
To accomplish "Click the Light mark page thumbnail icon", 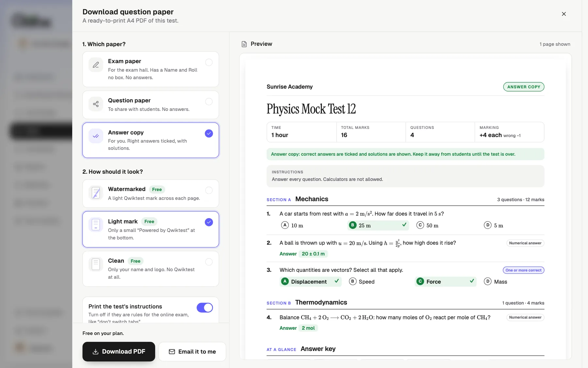I will coord(96,225).
